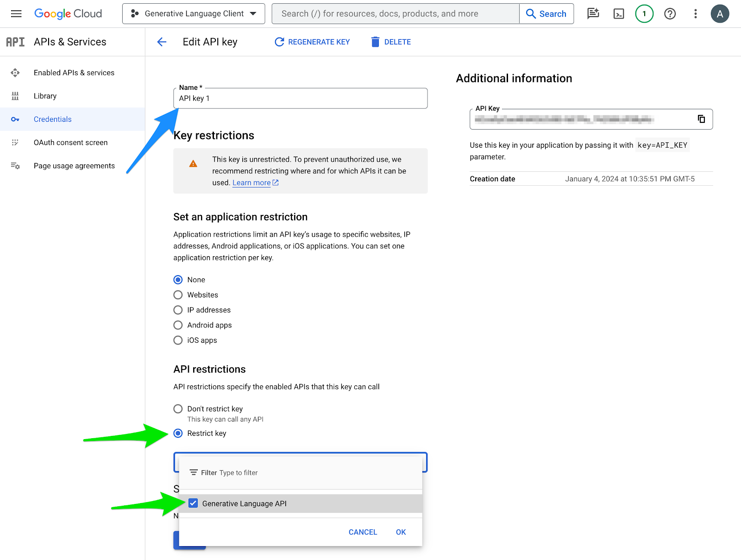Select iOS apps restriction
This screenshot has height=560, width=741.
coord(178,340)
